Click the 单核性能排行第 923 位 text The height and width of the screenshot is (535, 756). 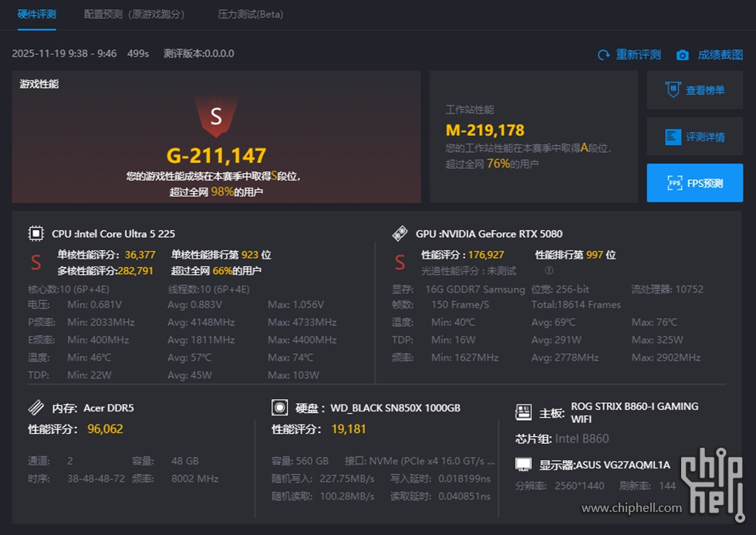[x=221, y=255]
